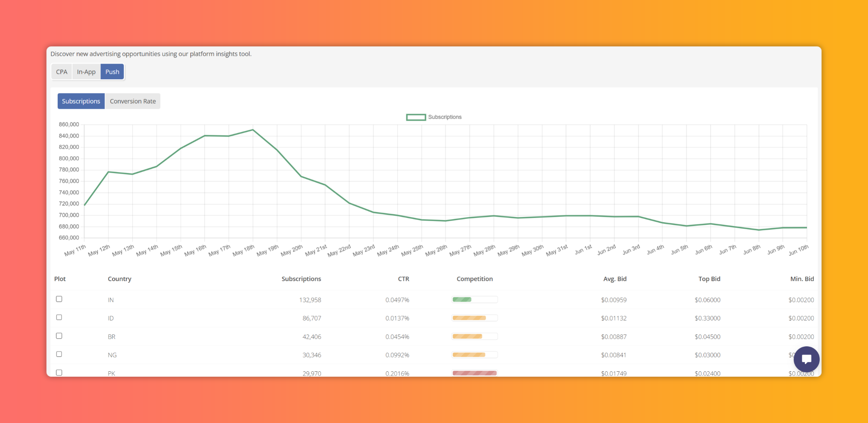Select the Push tab
The image size is (868, 423).
112,72
